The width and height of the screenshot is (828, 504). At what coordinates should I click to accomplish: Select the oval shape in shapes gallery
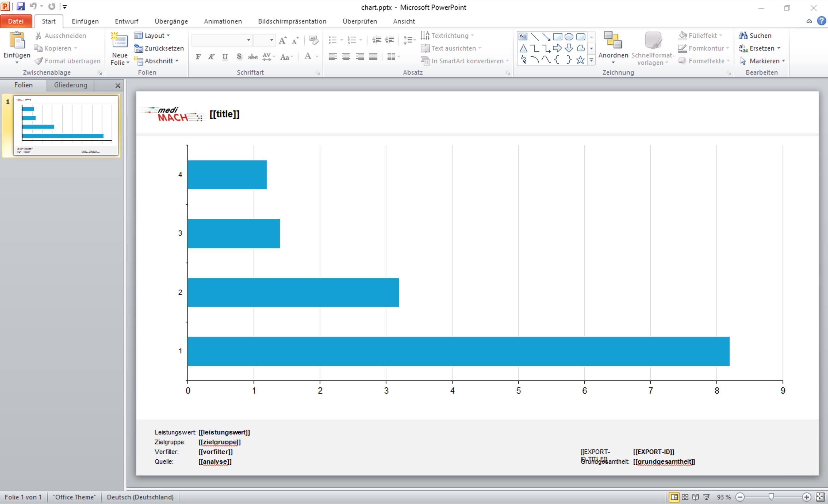(x=569, y=36)
